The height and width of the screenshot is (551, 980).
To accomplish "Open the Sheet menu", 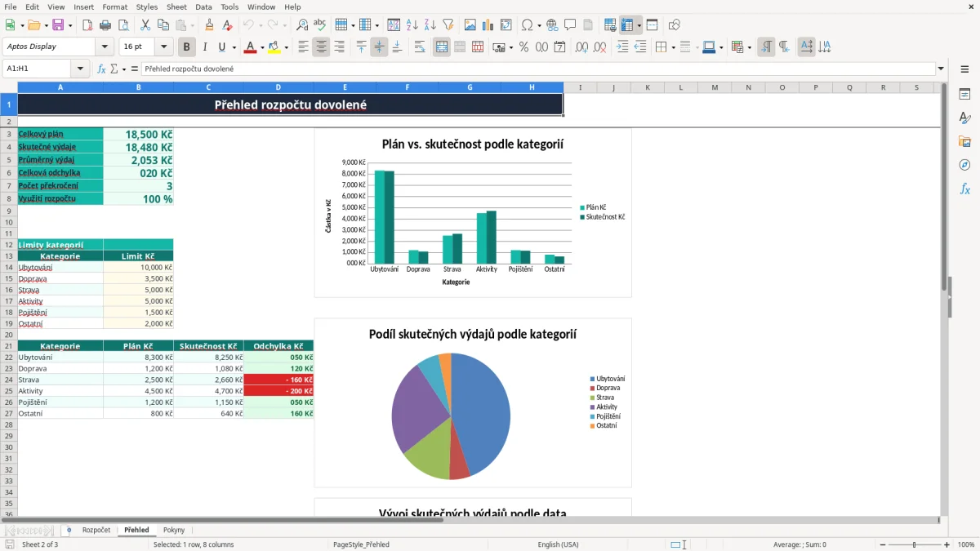I will (176, 7).
